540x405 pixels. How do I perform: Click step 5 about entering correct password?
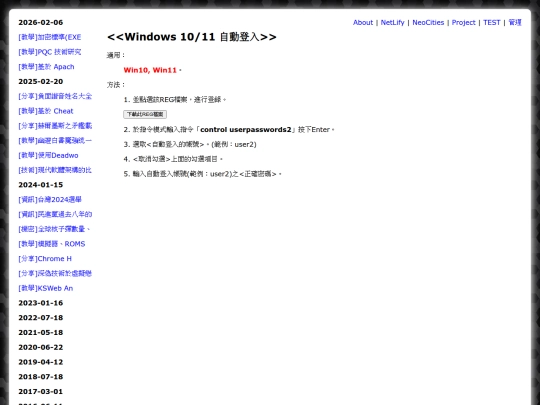coord(202,174)
